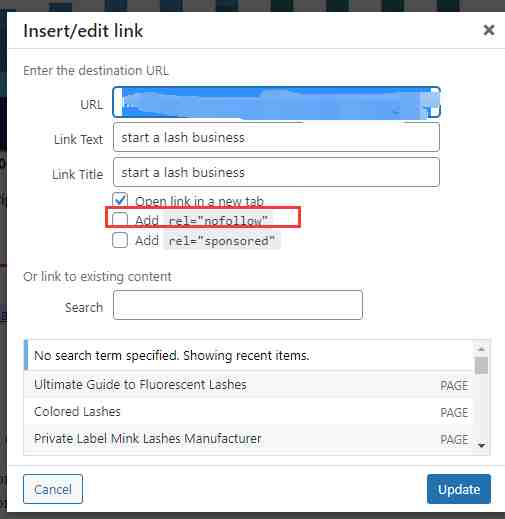Close the Insert/edit link dialog
This screenshot has width=505, height=519.
coord(489,30)
